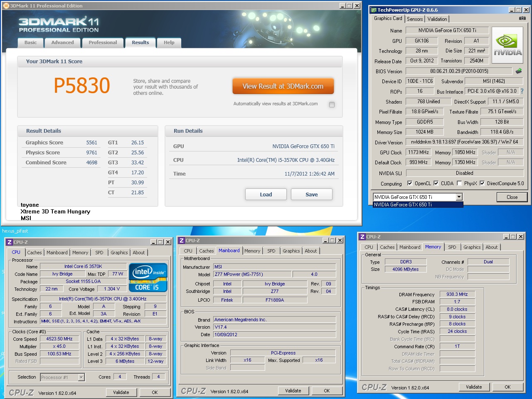This screenshot has height=399, width=532.
Task: Click the Physics Score 9761 value
Action: [92, 152]
